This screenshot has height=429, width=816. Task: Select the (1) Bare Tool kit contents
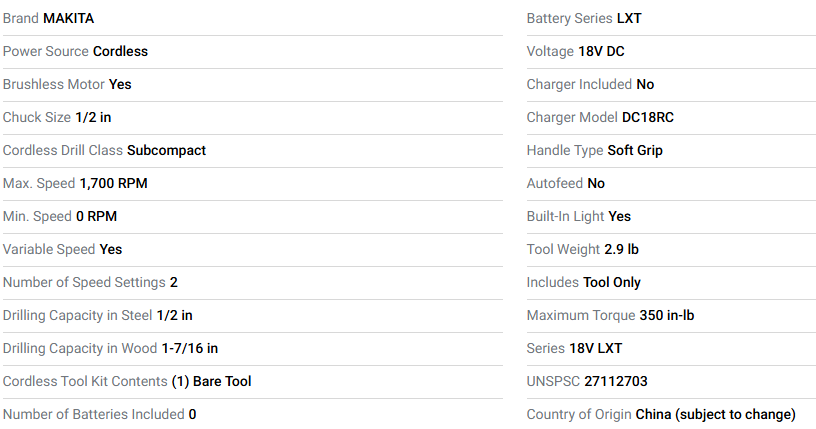click(x=211, y=381)
